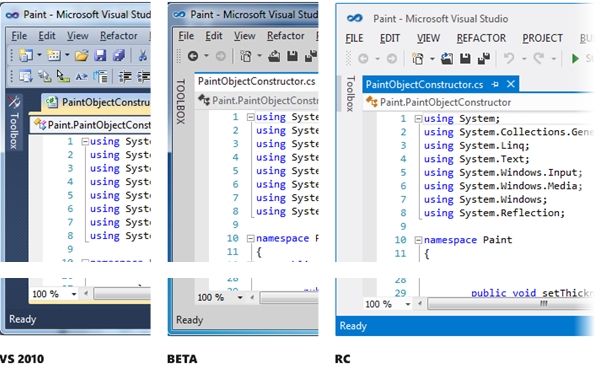Viewport: 600px width, 372px height.
Task: Open the 100 % zoom dropdown in RC window
Action: coord(408,304)
